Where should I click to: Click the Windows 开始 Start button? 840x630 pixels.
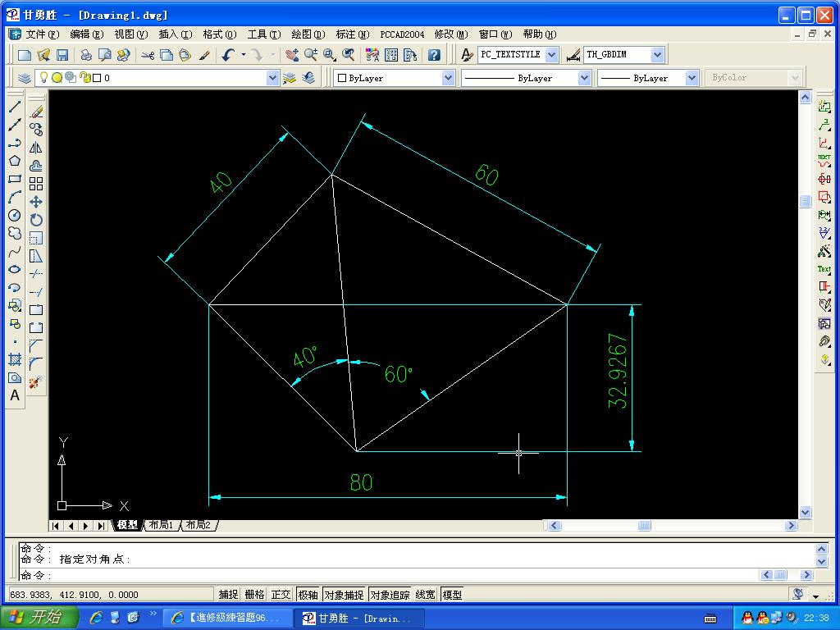(x=39, y=618)
